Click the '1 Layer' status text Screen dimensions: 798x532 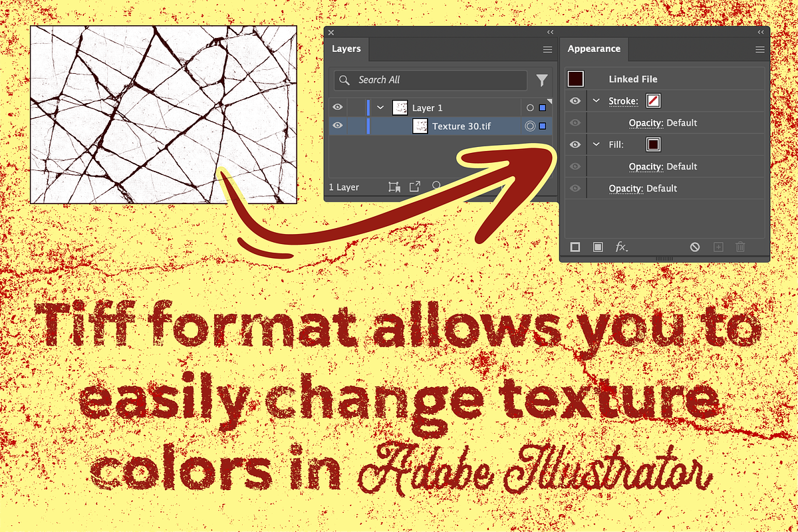[x=345, y=188]
